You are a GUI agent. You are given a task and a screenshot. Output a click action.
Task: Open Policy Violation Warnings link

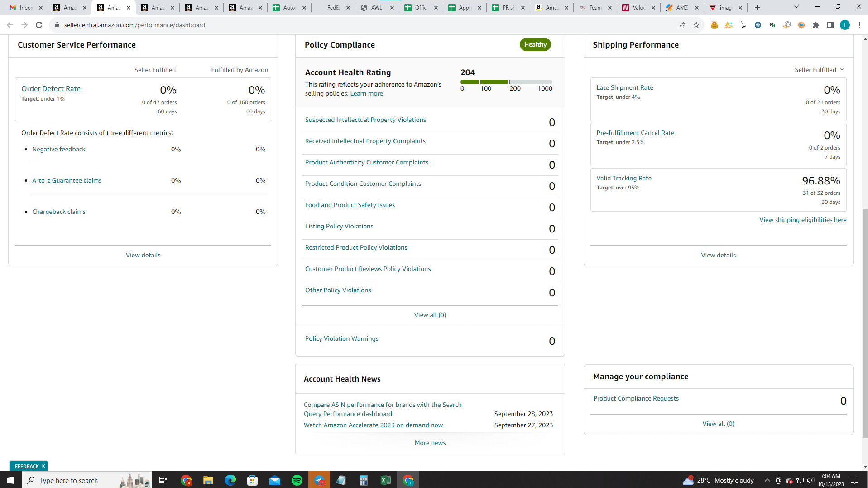[341, 338]
